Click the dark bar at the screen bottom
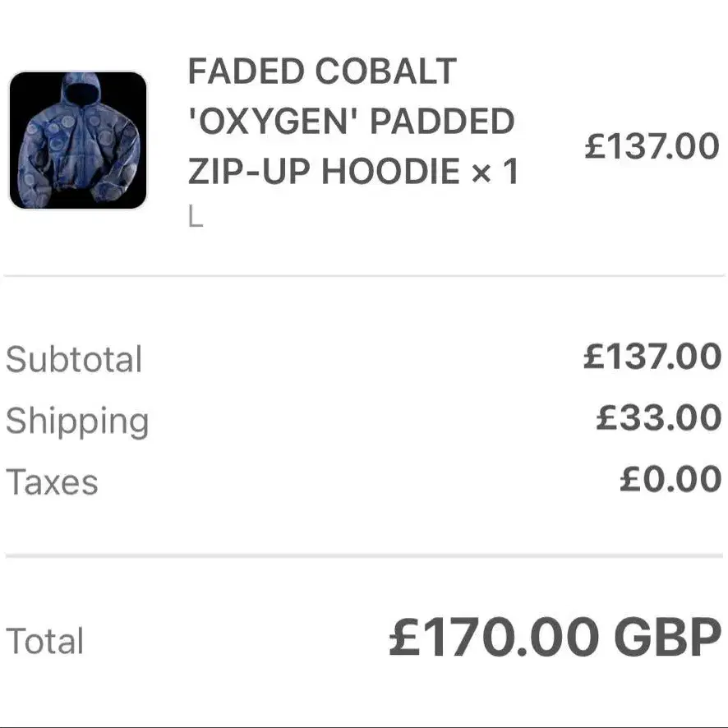Viewport: 728px width, 728px height. coord(364,726)
